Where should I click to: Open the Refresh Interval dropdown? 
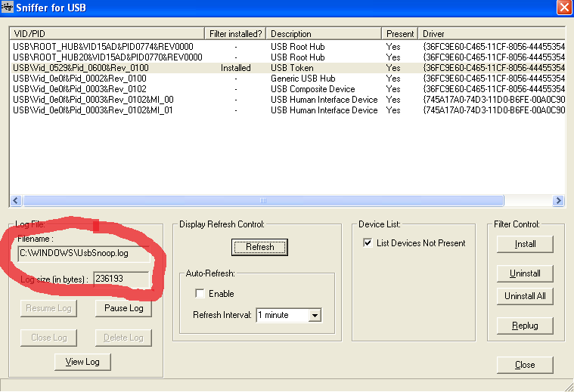tap(315, 315)
